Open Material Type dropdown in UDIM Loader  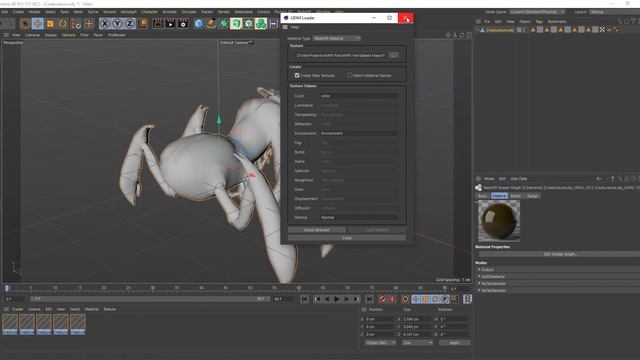point(337,38)
